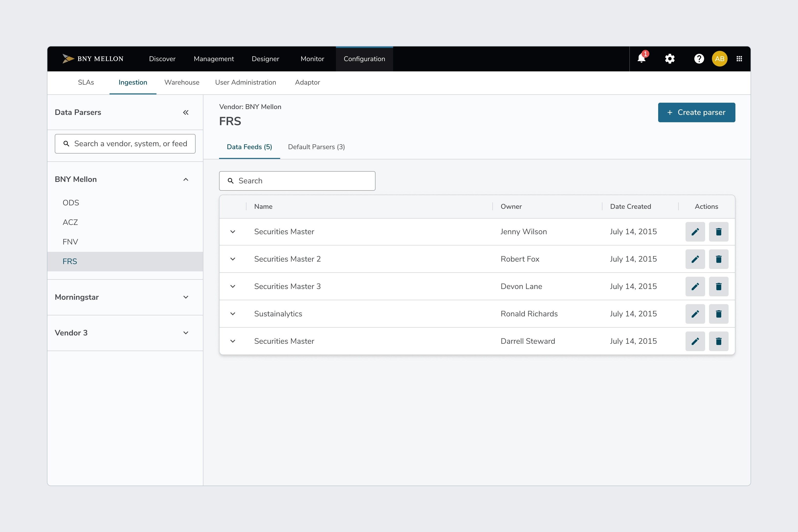Expand the Darrell Steward row

(233, 341)
